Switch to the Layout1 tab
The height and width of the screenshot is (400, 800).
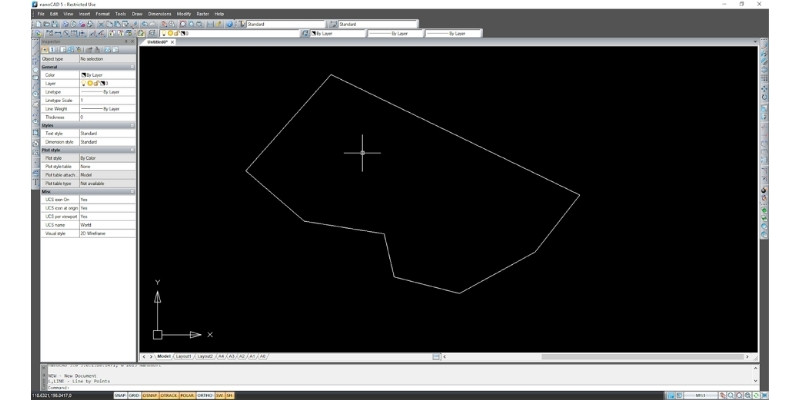pyautogui.click(x=183, y=356)
